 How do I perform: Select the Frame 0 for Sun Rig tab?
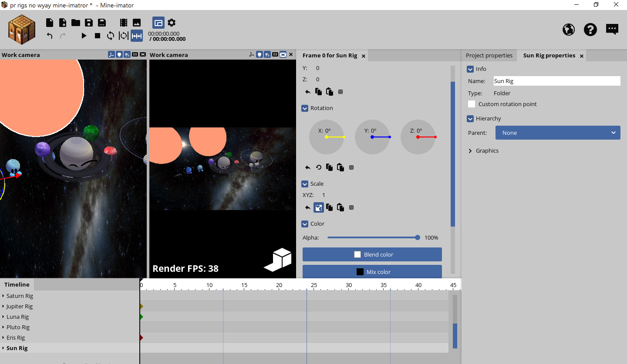pos(330,55)
